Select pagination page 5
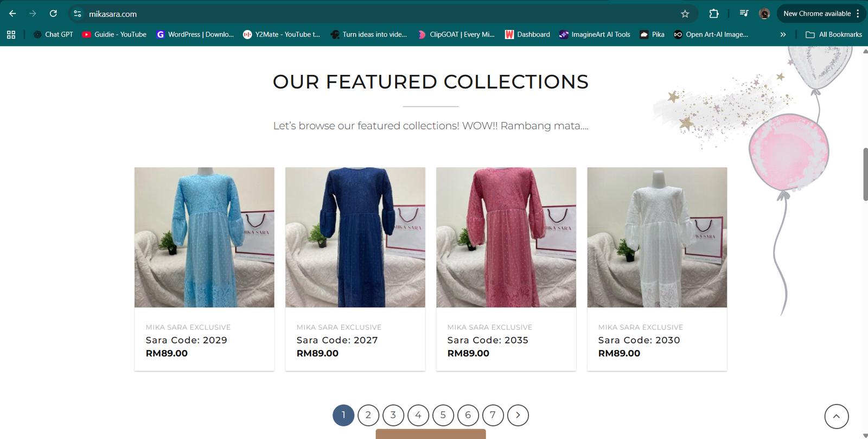 (443, 415)
